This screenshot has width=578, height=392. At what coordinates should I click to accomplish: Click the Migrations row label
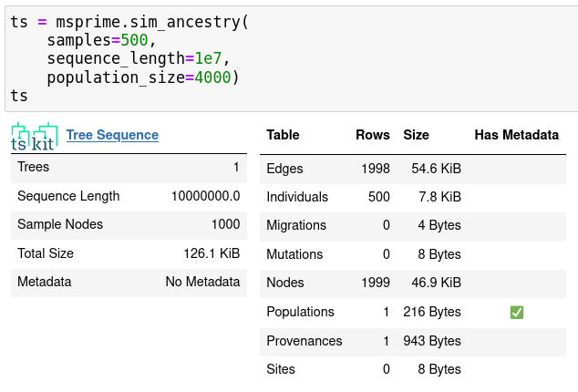point(296,225)
